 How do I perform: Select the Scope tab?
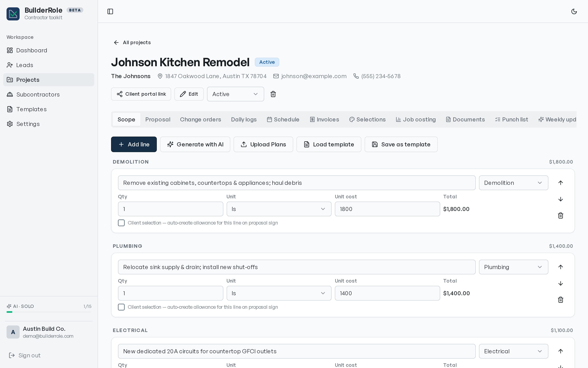point(126,120)
